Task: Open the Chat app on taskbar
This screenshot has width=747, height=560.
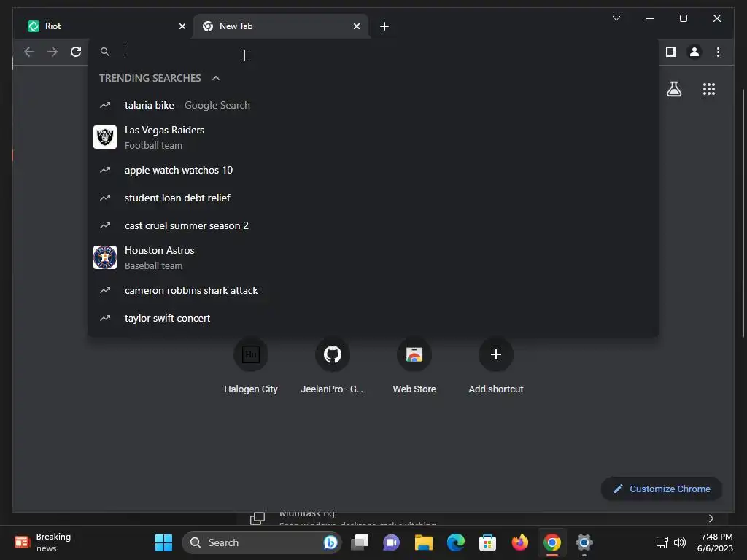Action: (x=392, y=542)
